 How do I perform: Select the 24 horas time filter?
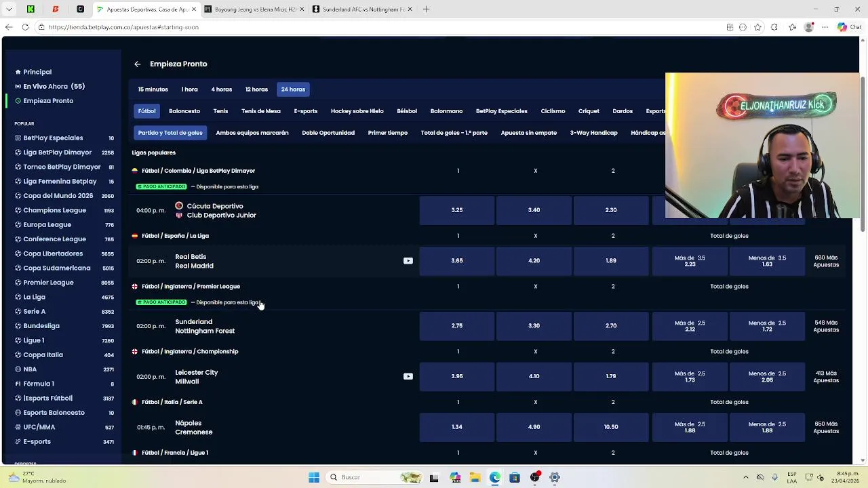[x=293, y=89]
